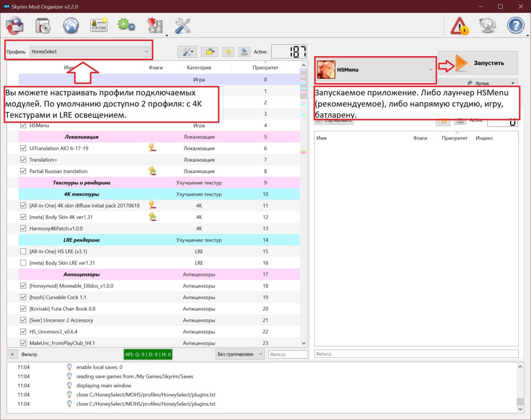Toggle UITranslation AIO 6-17-19 checkbox

tap(23, 148)
